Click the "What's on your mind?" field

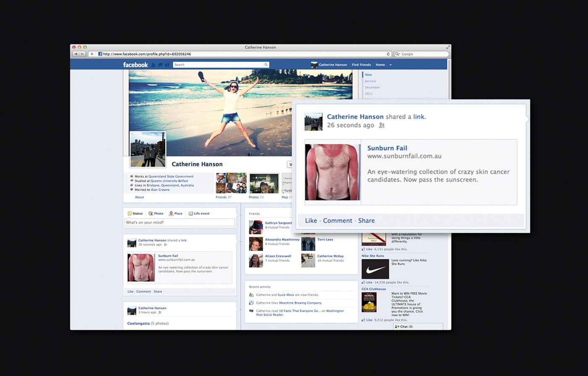pos(180,222)
